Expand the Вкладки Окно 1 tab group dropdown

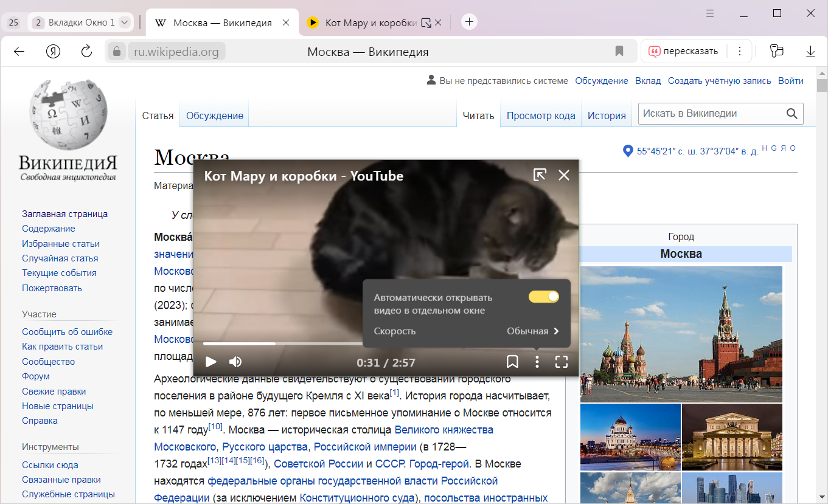click(x=124, y=22)
